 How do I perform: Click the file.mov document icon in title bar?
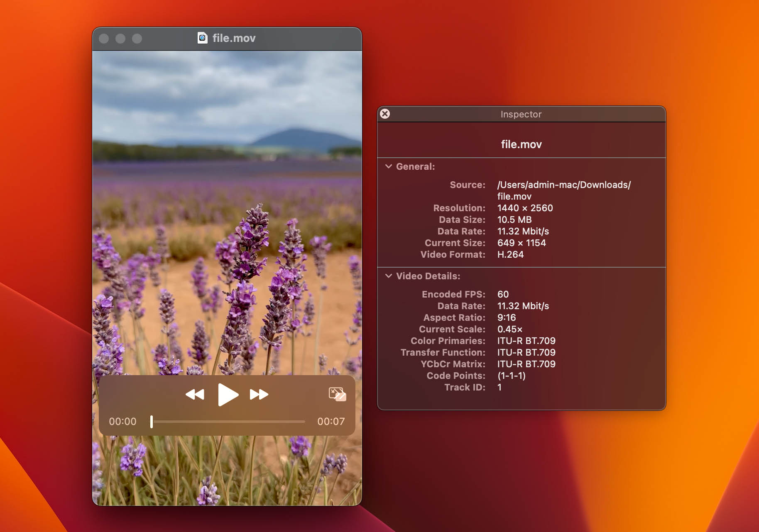202,38
